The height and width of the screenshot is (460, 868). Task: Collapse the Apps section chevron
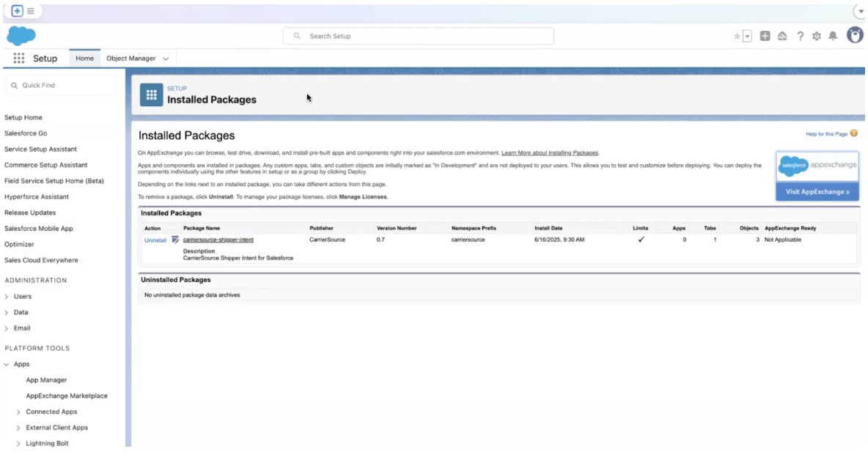click(7, 364)
